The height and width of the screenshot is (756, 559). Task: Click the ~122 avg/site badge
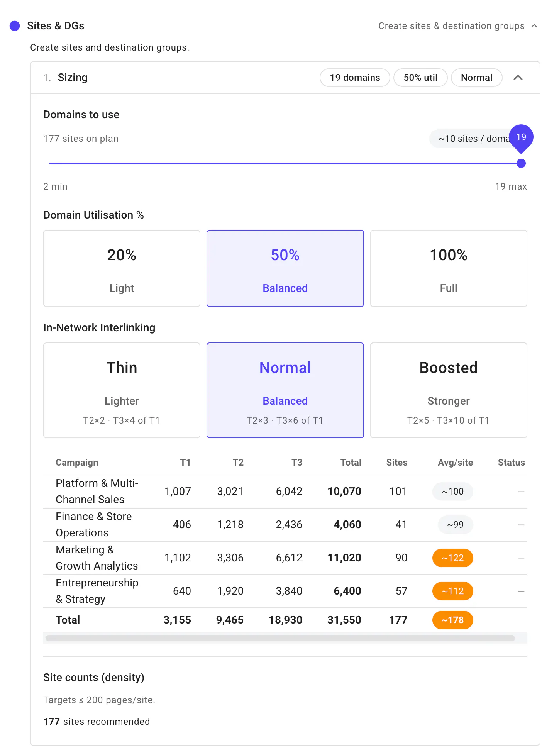453,558
